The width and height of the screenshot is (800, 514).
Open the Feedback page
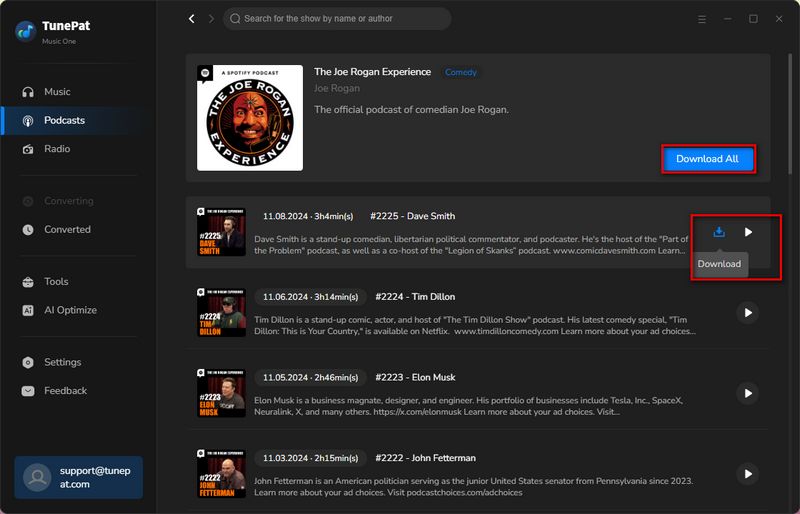(65, 391)
